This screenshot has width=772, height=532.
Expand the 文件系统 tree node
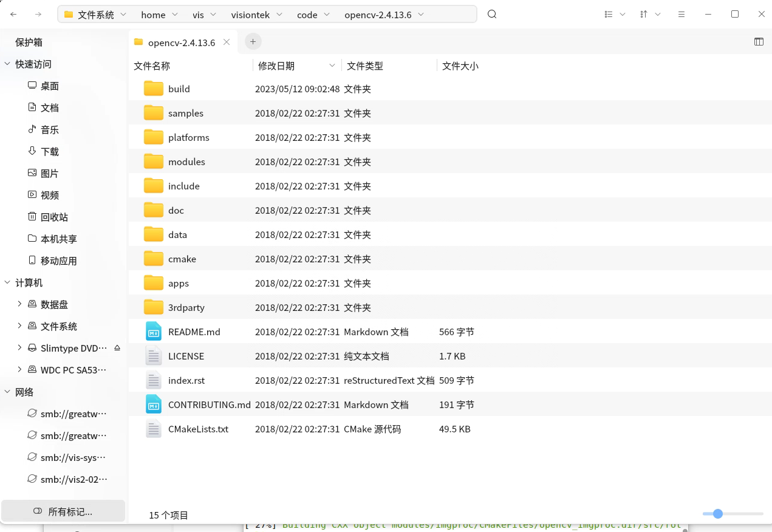click(x=19, y=326)
